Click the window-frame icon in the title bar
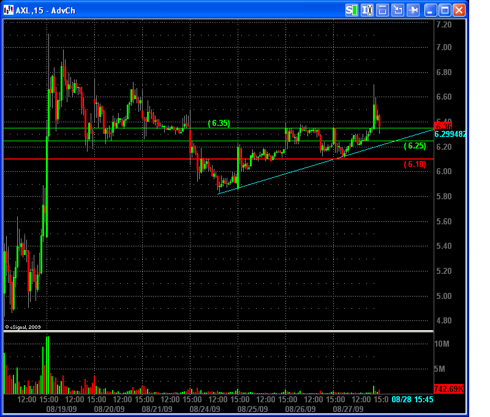This screenshot has height=417, width=490. [382, 10]
